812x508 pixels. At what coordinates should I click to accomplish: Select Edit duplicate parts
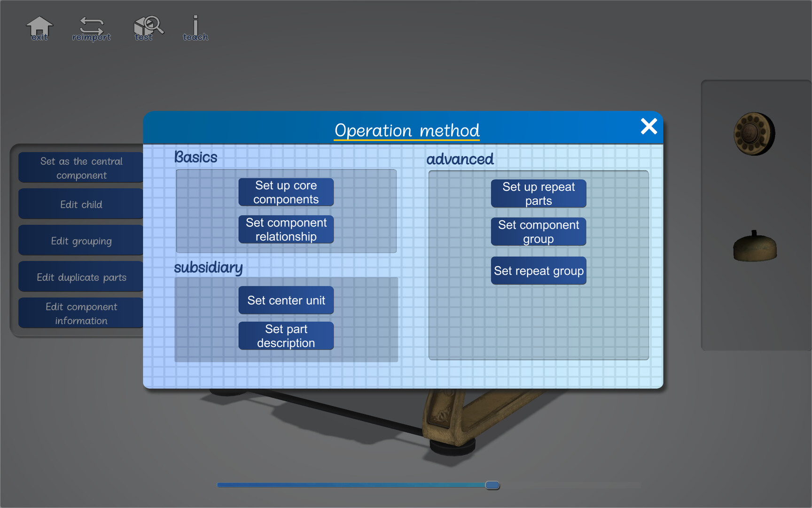pos(81,277)
